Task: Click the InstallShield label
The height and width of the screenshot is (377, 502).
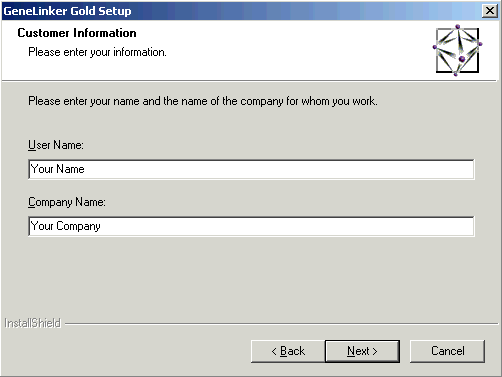Action: coord(32,323)
